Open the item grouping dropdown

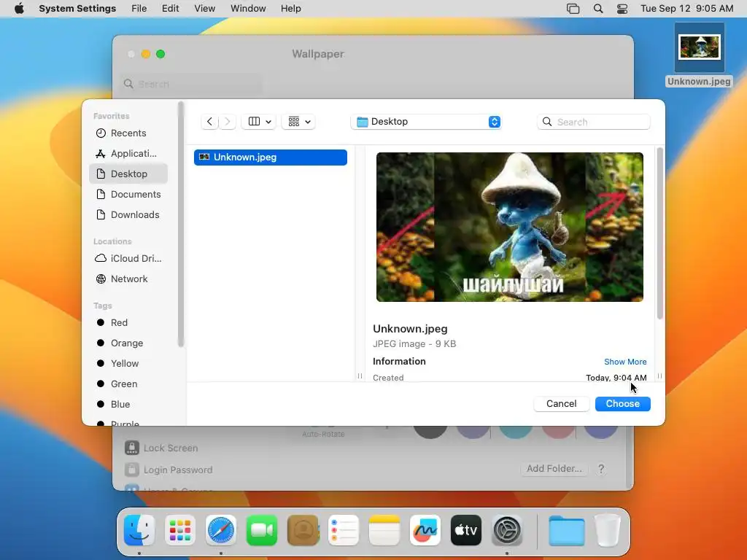pos(298,122)
